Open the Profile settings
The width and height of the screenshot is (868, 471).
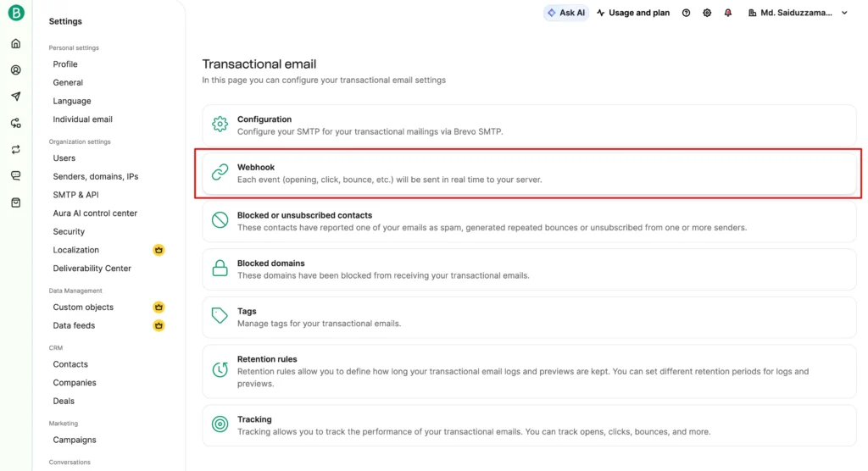pos(65,64)
